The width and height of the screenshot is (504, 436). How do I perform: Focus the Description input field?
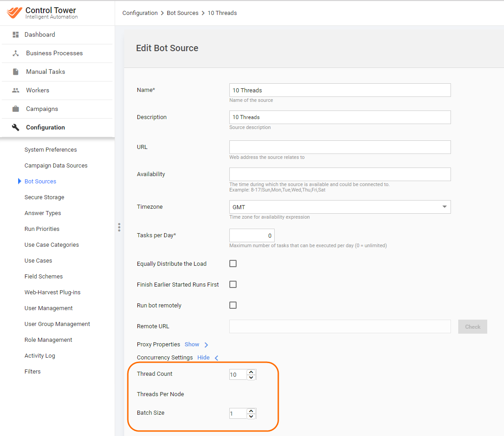pos(340,117)
